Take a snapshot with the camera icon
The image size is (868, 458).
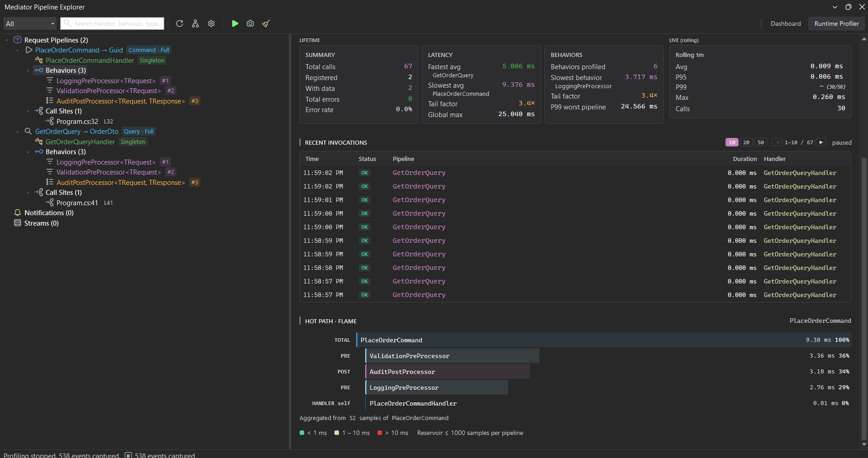250,24
